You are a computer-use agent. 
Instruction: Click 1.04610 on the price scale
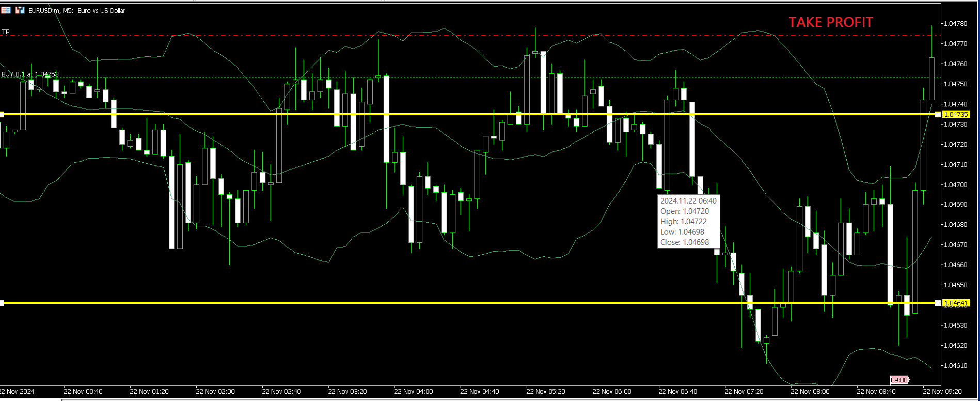tap(955, 366)
